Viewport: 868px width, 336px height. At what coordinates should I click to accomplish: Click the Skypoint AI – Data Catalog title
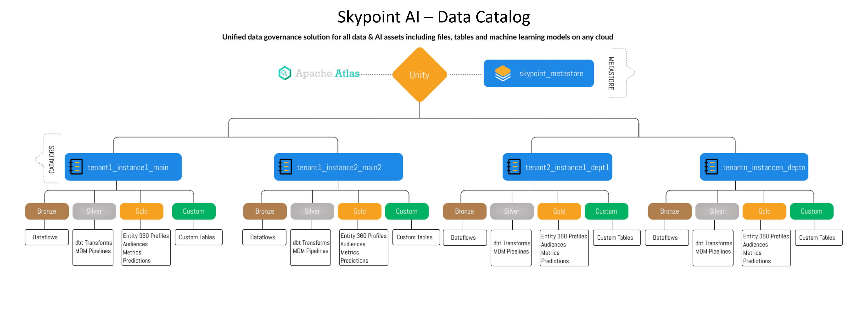(434, 17)
